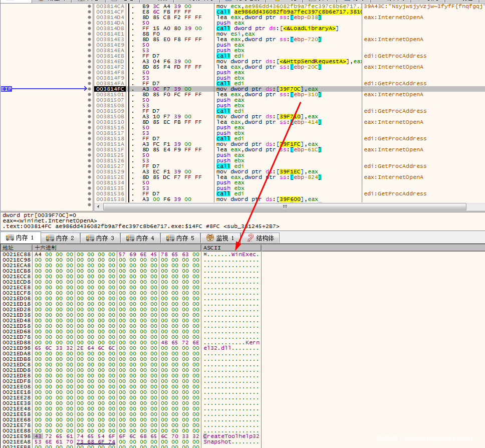The width and height of the screenshot is (485, 448).
Task: Switch to the 内存 4 tab
Action: tap(140, 238)
